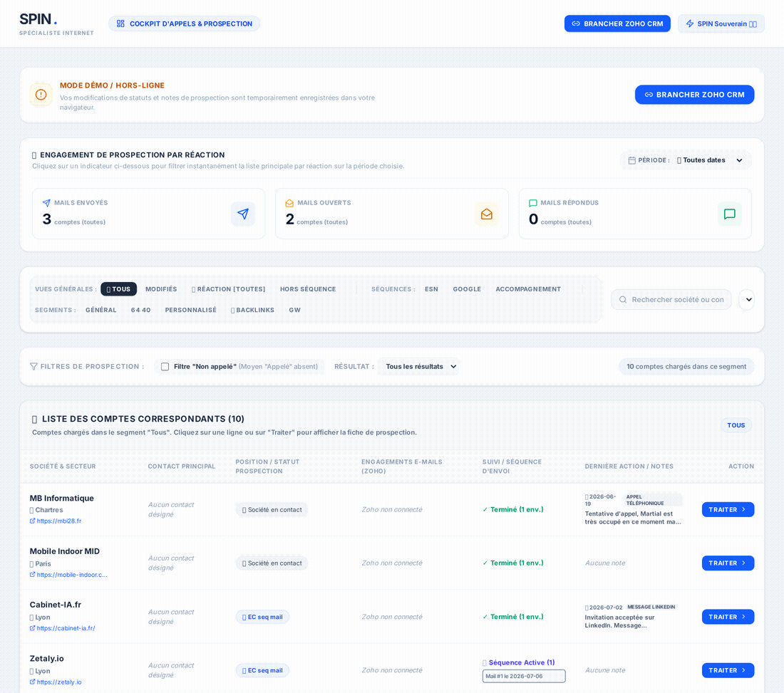Click the funnel icon next to Filtres de prospection
This screenshot has height=693, width=784.
(x=33, y=366)
